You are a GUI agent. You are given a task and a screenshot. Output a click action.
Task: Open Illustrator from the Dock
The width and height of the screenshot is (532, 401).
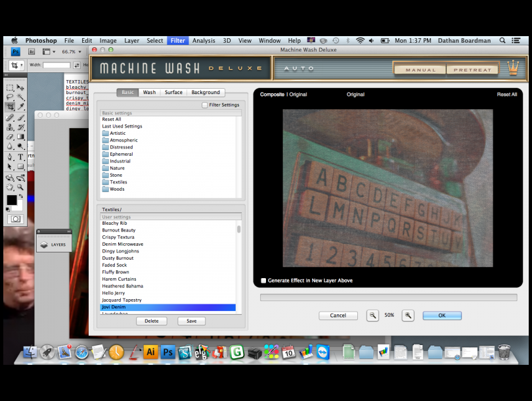(150, 352)
